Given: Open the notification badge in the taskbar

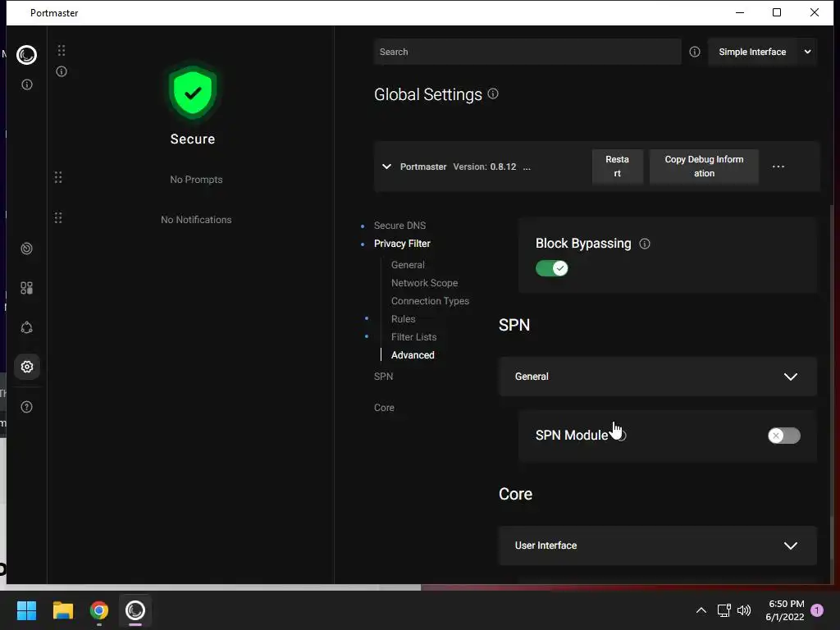Looking at the screenshot, I should coord(817,610).
